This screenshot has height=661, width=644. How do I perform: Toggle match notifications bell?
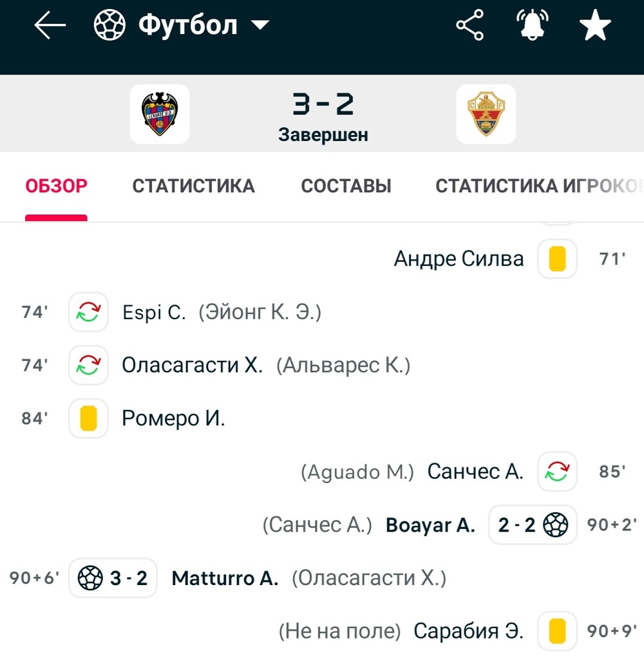[533, 26]
